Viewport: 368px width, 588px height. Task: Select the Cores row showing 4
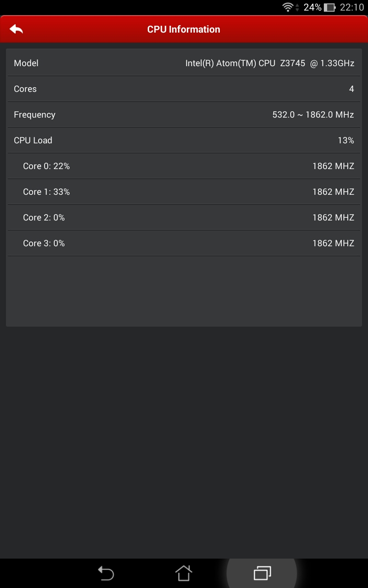[x=184, y=89]
